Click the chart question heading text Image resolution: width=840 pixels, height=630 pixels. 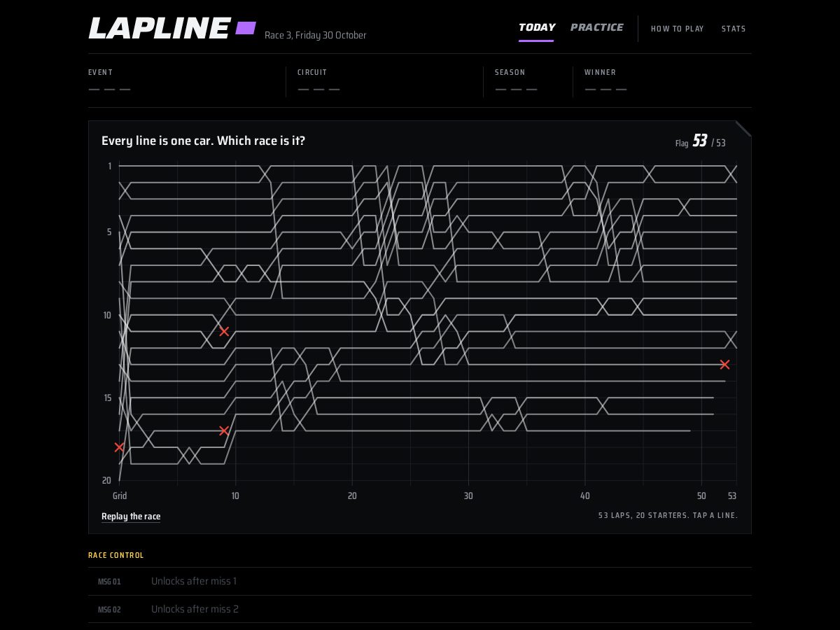[x=203, y=141]
